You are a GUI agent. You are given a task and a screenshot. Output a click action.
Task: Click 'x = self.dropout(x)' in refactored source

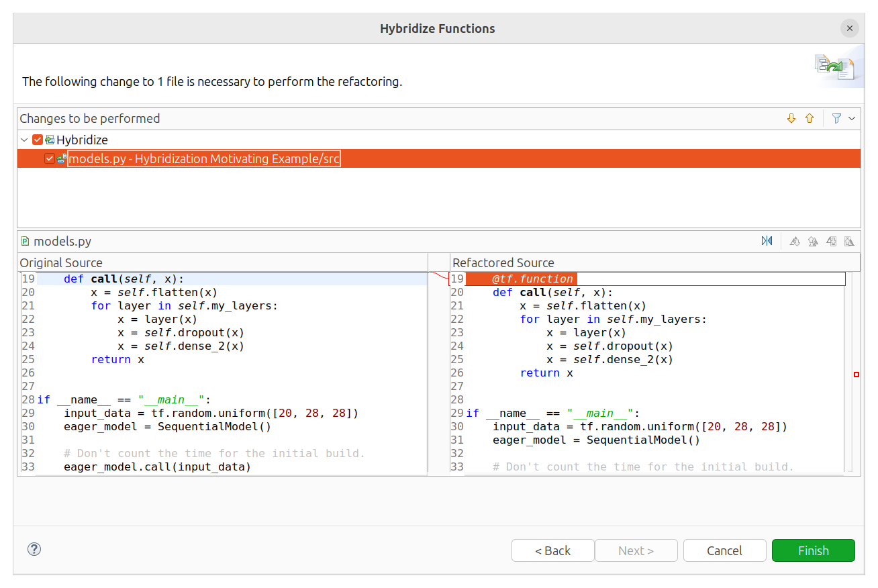[x=609, y=346]
